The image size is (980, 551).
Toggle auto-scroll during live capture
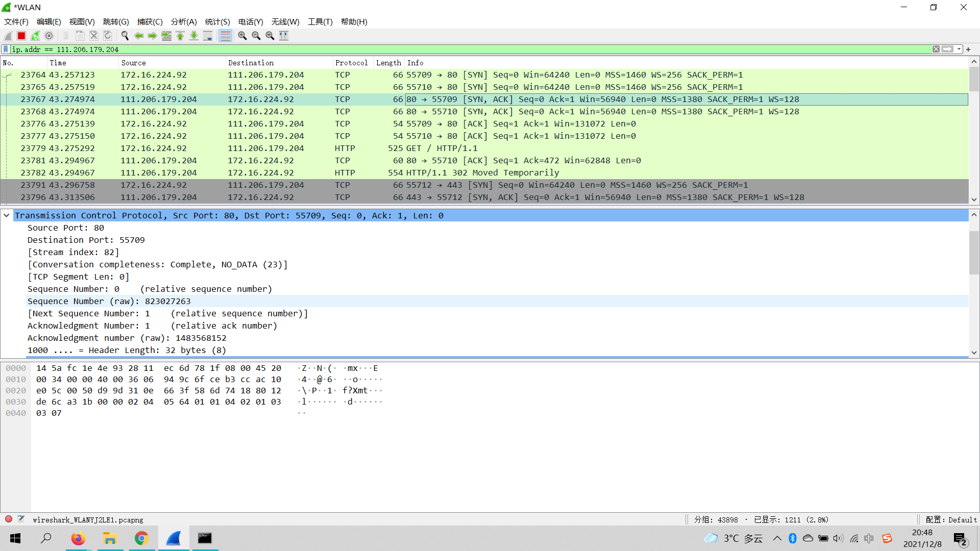208,36
